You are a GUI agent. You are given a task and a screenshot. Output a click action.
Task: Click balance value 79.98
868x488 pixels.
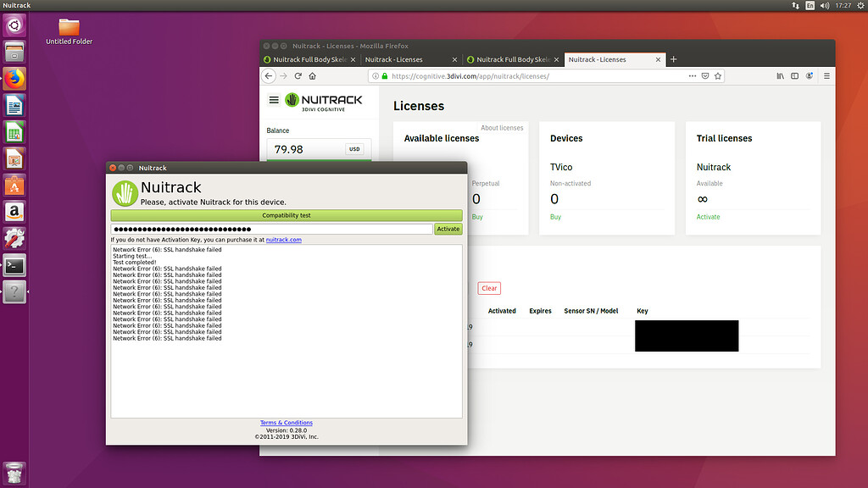click(288, 149)
